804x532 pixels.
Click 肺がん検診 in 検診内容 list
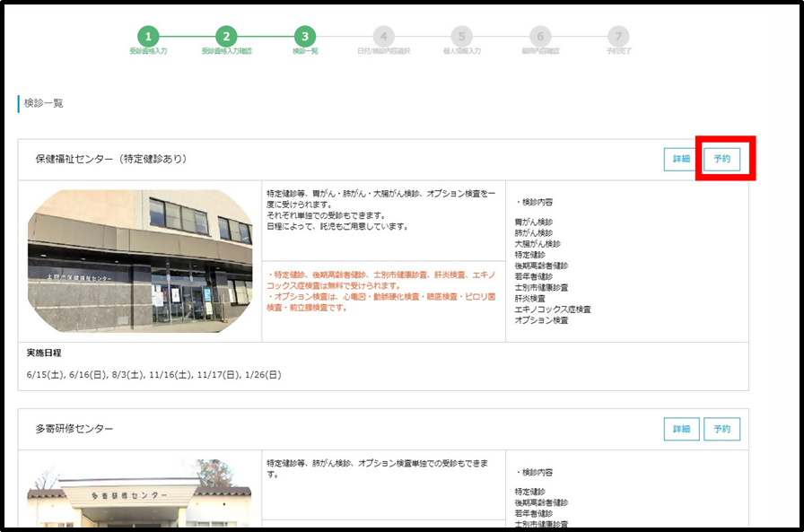534,232
